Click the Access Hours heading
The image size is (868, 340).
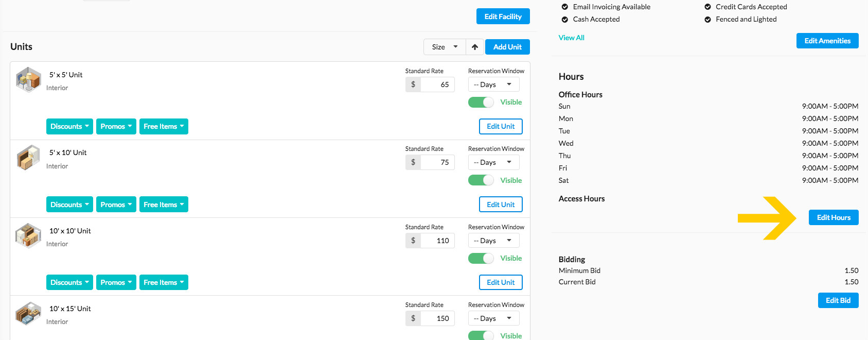582,199
